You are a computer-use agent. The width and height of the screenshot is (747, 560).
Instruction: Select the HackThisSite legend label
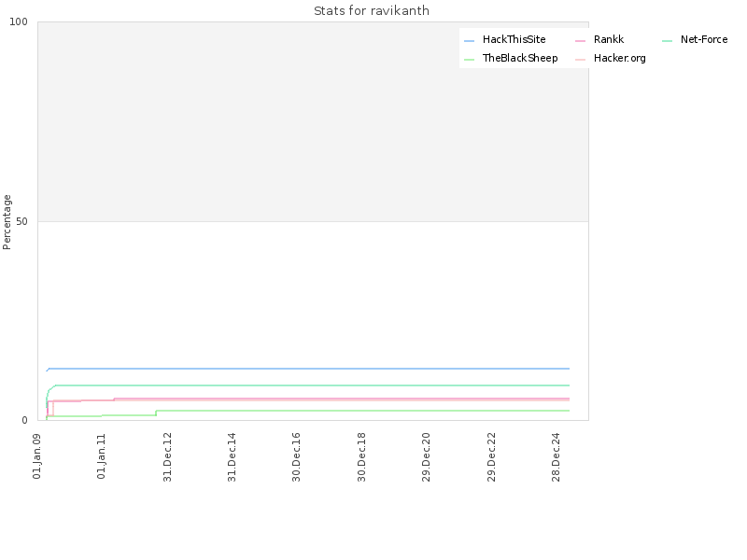(x=514, y=39)
